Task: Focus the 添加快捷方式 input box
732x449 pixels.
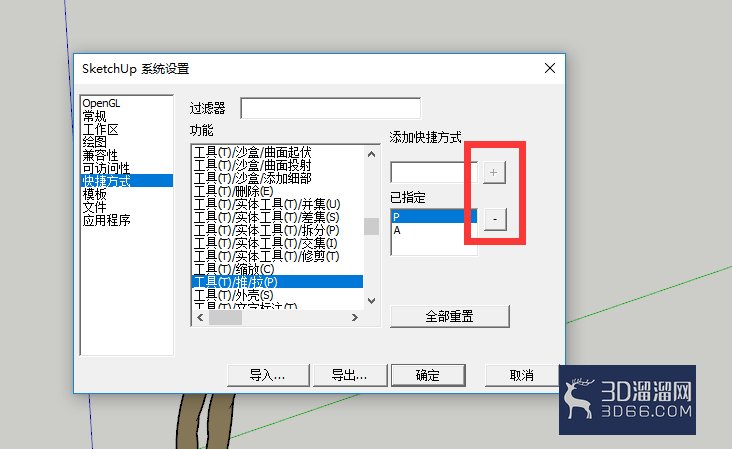Action: coord(434,172)
